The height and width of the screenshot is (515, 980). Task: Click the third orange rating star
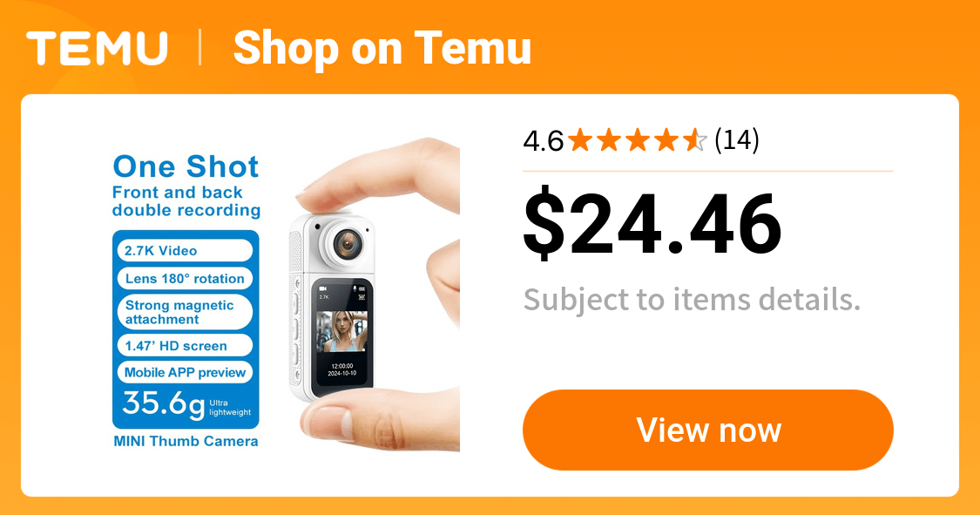[x=637, y=140]
